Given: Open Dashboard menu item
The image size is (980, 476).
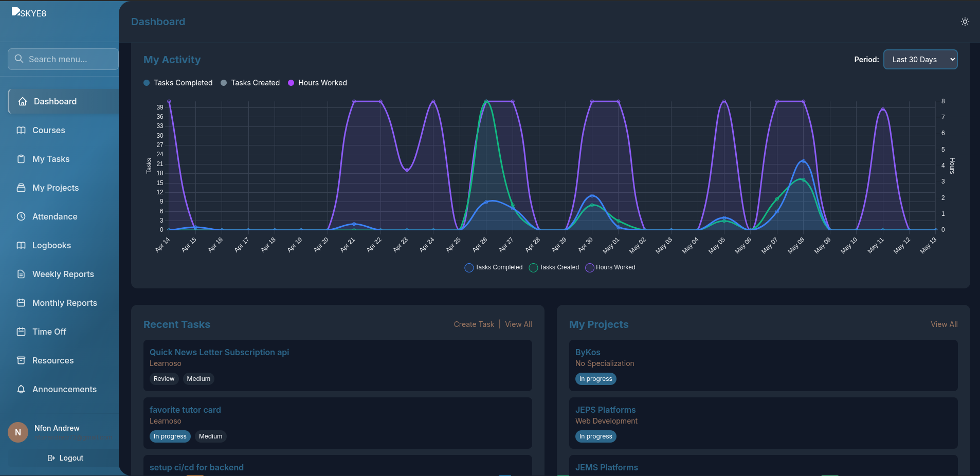Looking at the screenshot, I should point(63,101).
